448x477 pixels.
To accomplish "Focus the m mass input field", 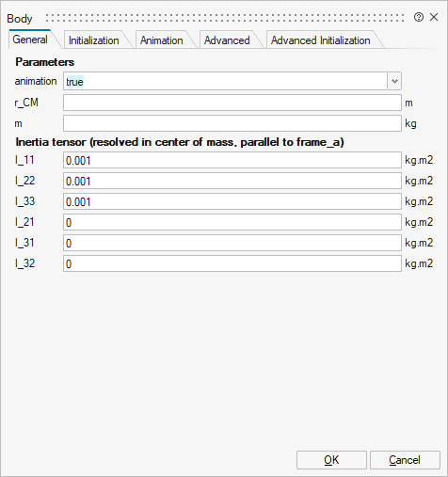I will pyautogui.click(x=232, y=123).
